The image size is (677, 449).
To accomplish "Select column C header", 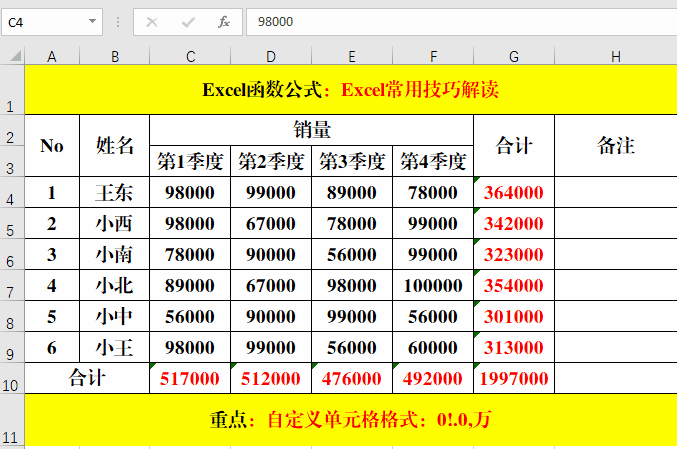I will pos(190,56).
